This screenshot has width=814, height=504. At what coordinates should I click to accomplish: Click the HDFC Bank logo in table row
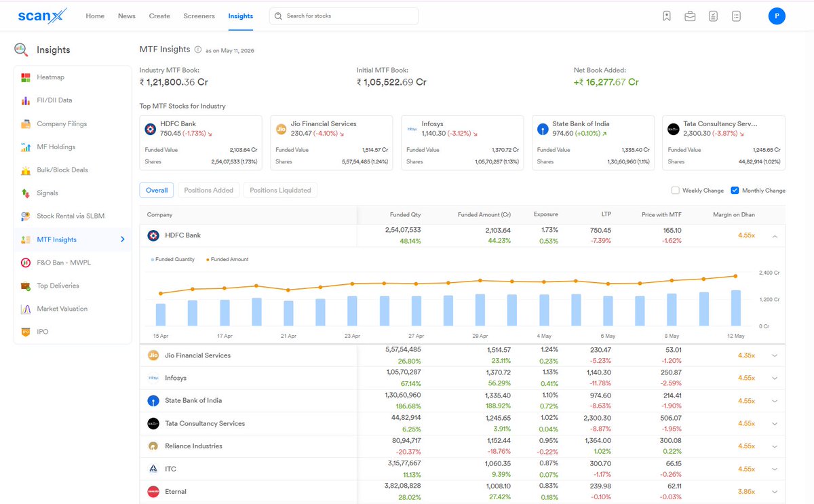point(153,235)
